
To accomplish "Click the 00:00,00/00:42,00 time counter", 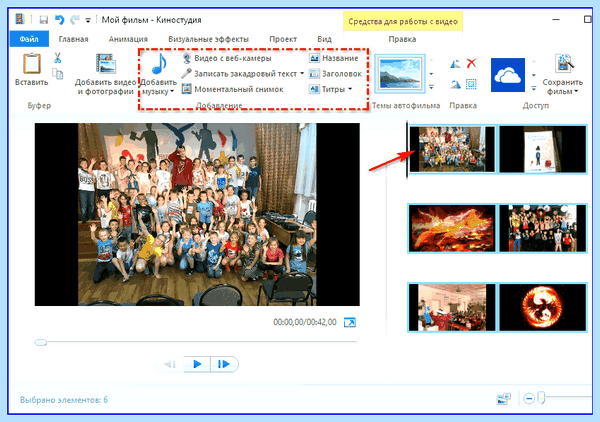I will pos(305,322).
